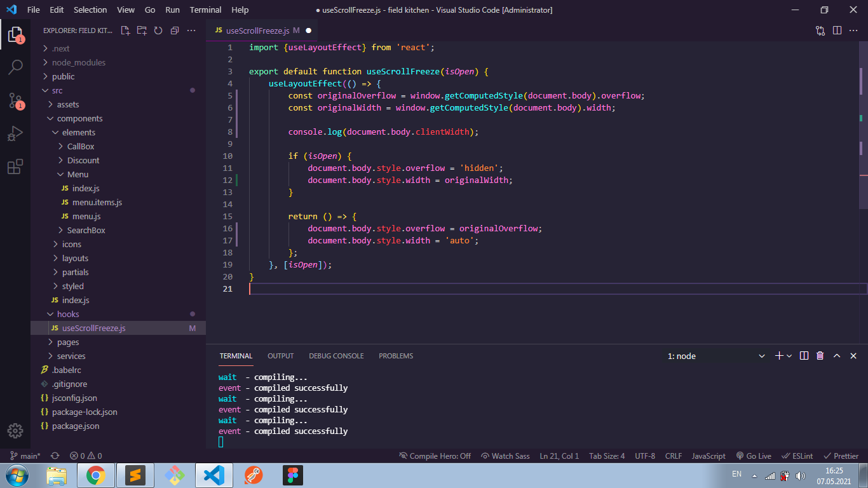Viewport: 868px width, 488px height.
Task: Open new terminal launch profile arrow
Action: coord(789,356)
